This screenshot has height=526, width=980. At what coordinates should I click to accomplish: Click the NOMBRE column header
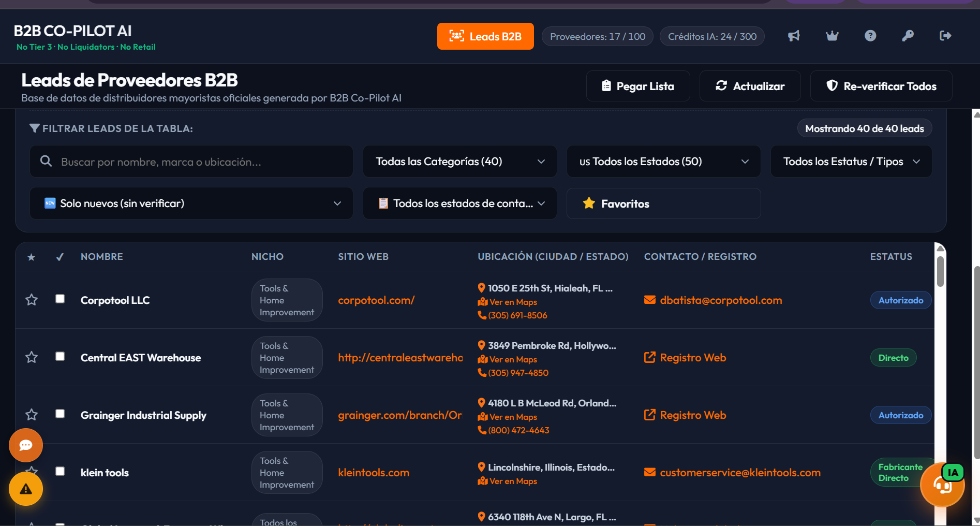pyautogui.click(x=102, y=257)
